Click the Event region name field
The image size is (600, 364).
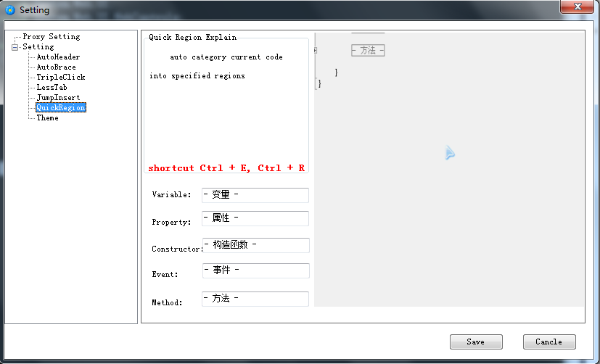click(255, 270)
